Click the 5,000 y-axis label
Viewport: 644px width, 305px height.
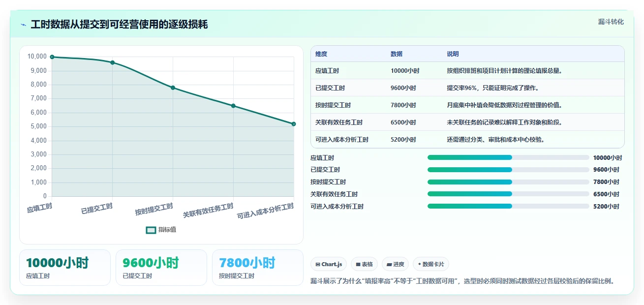38,126
